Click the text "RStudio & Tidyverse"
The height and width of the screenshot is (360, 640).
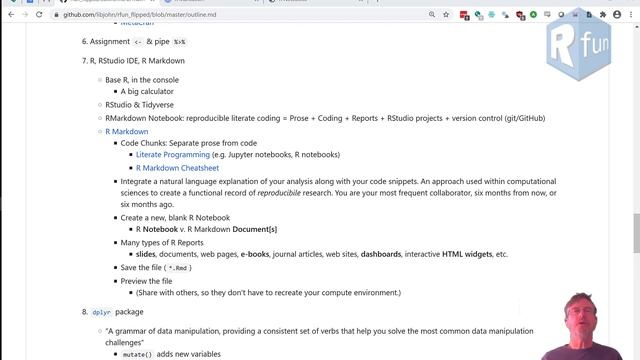click(139, 105)
